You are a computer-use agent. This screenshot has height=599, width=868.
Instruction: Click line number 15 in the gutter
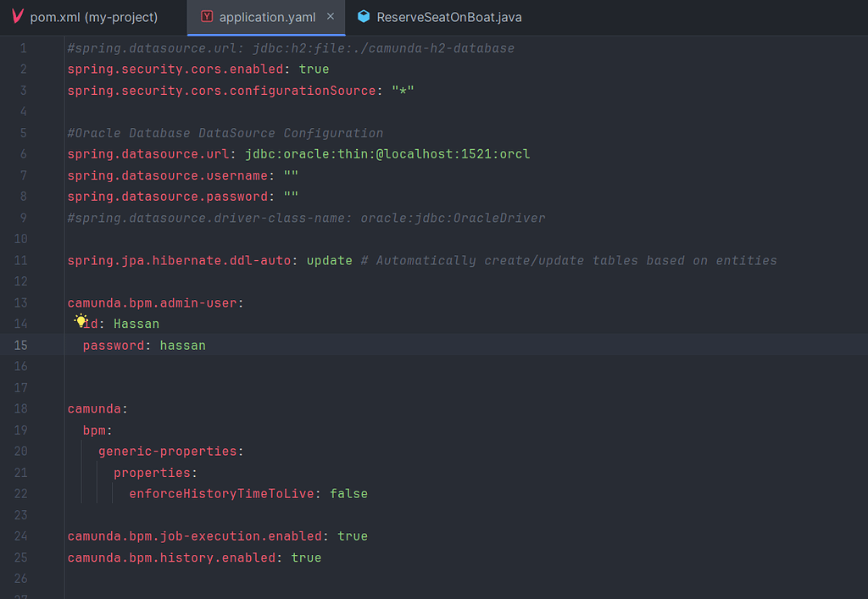click(20, 346)
